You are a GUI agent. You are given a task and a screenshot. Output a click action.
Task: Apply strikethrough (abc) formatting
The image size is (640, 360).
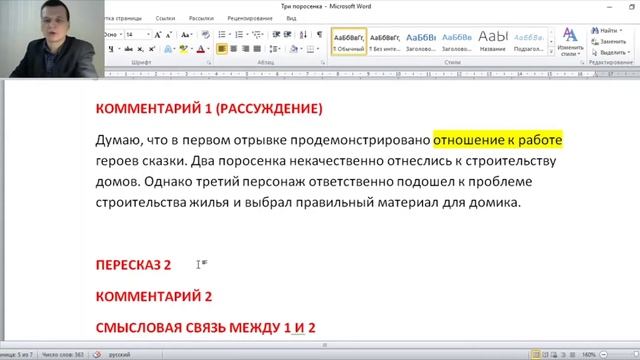tap(129, 49)
